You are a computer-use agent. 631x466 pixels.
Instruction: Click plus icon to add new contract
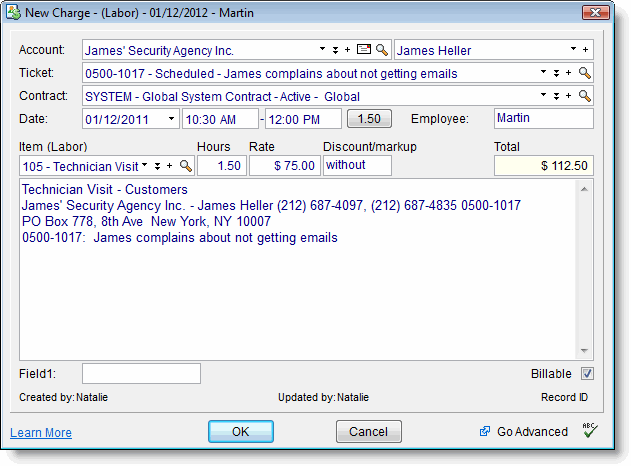(x=569, y=96)
